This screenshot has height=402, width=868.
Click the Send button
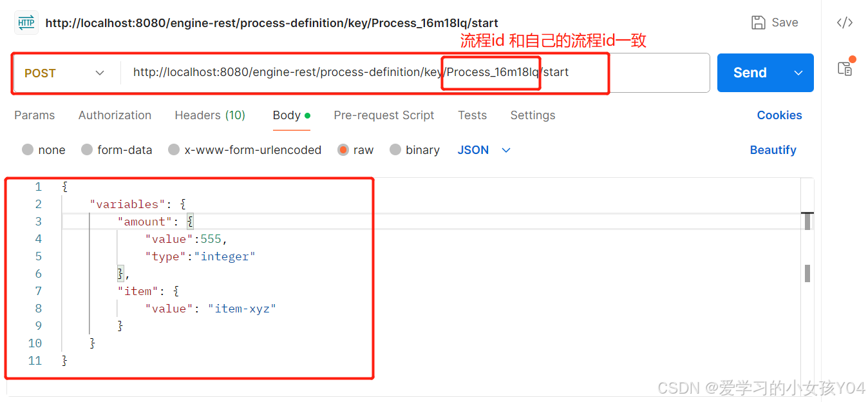coord(750,73)
